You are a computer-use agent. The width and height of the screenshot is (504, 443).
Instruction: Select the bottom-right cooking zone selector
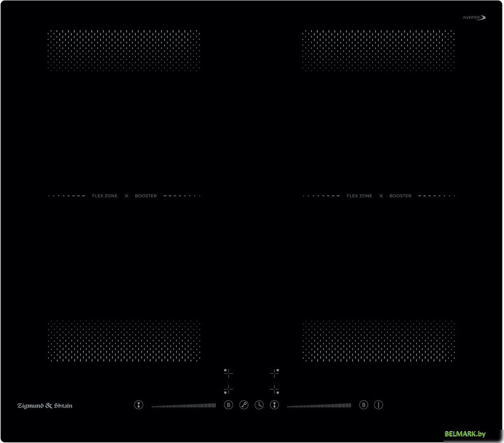[275, 389]
